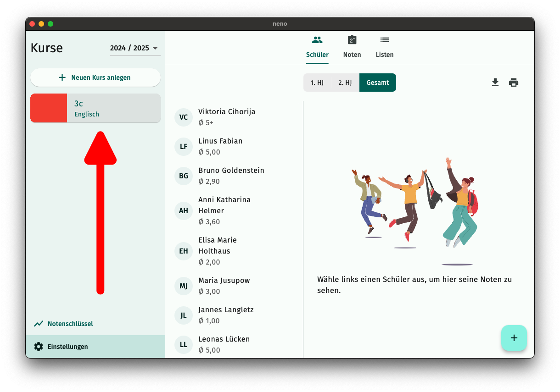Open the Schüler tab
Viewport: 560px width, 392px height.
tap(317, 47)
